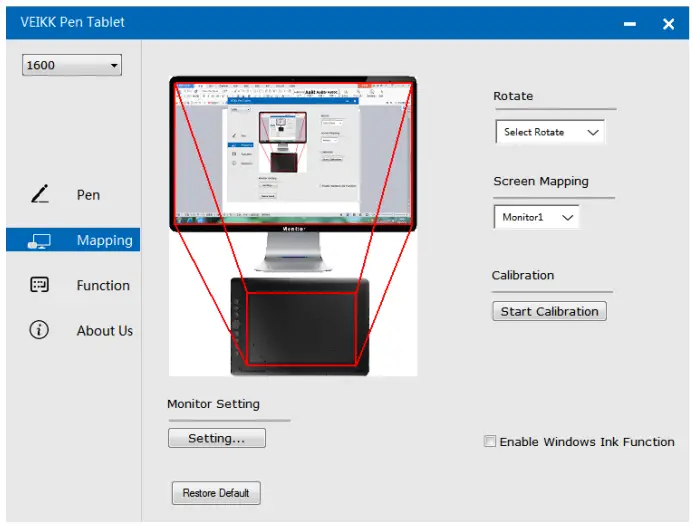
Task: Click the VEIKK Pen Tablet title text
Action: [x=72, y=22]
